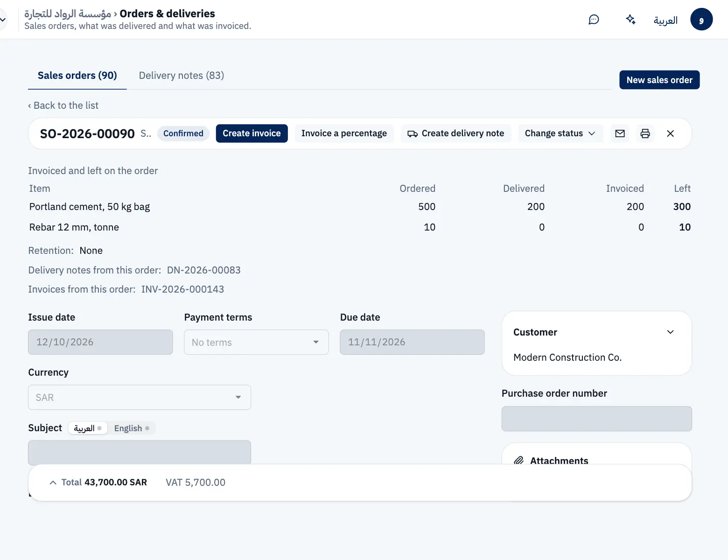Switch to the Delivery notes (83) tab

click(x=182, y=76)
